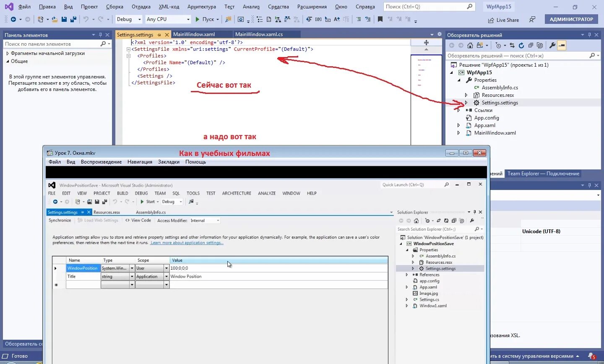The height and width of the screenshot is (364, 604).
Task: Open the Debug configuration dropdown
Action: 129,19
